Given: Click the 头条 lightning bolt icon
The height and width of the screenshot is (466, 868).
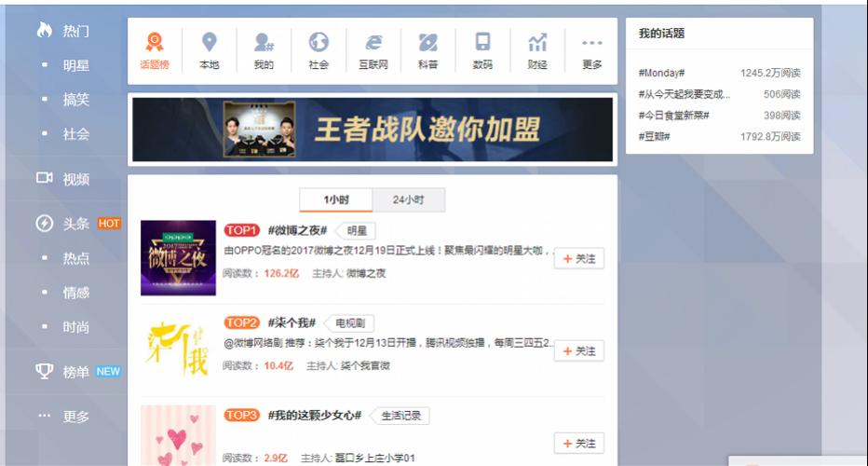Looking at the screenshot, I should [x=45, y=224].
